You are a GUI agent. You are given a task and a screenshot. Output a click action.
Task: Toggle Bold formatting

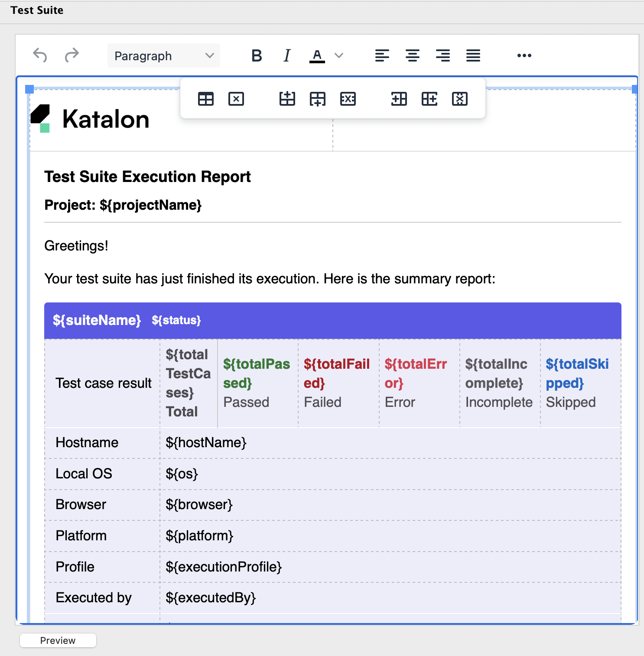click(257, 55)
